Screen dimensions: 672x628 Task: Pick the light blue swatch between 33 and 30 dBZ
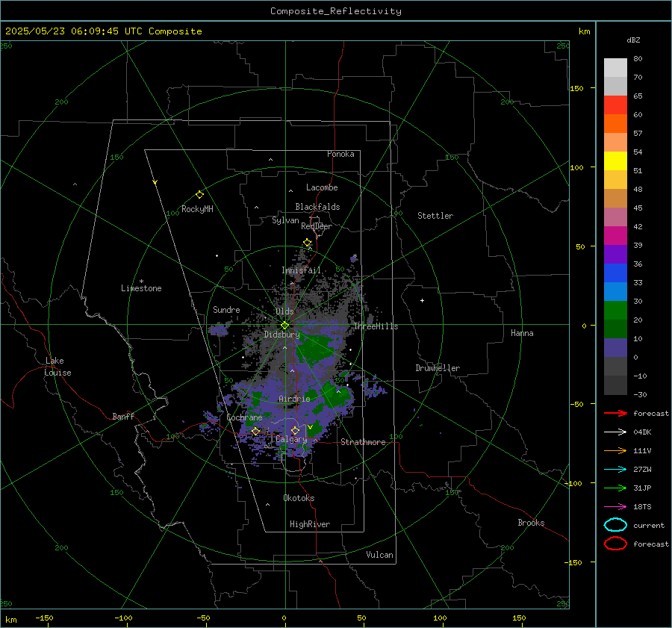(615, 291)
